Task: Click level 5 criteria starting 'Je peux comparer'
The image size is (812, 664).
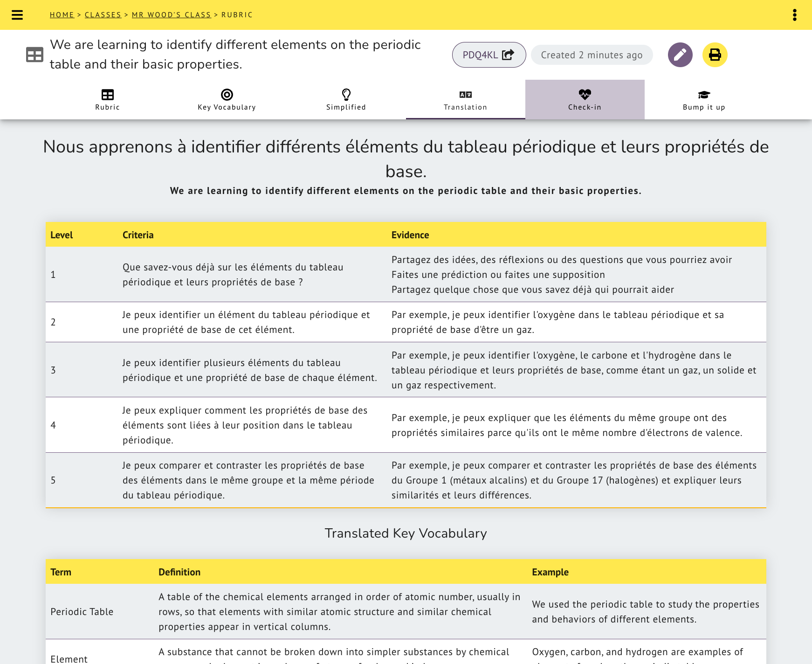Action: click(x=248, y=480)
